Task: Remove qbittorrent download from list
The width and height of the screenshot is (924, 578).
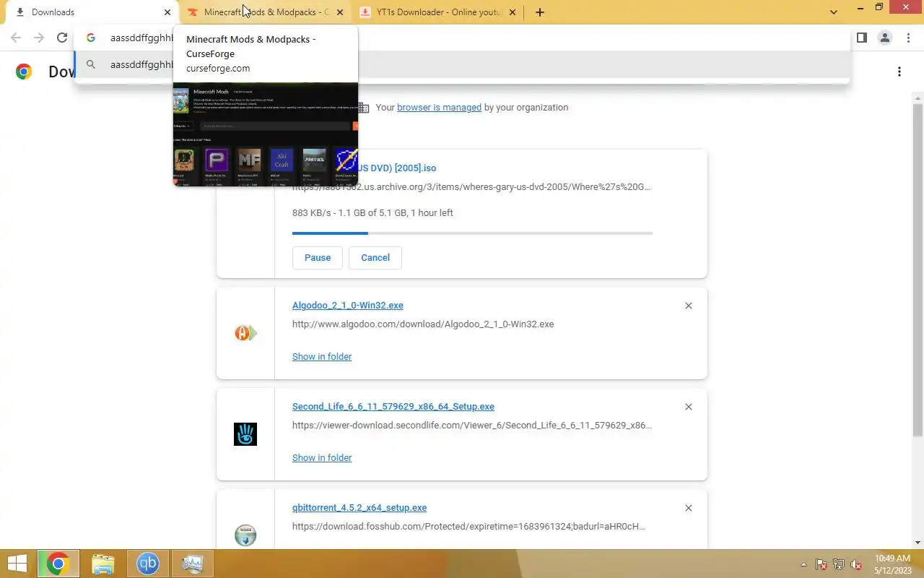Action: (689, 508)
